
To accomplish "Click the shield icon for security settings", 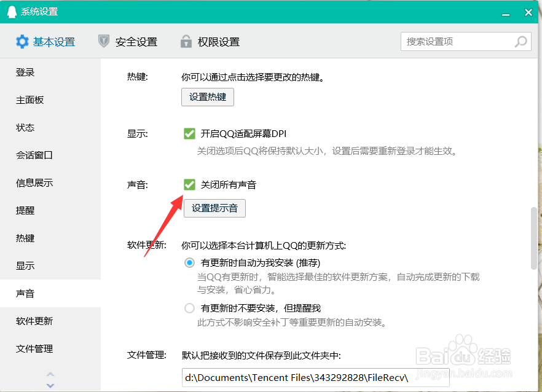I will [x=104, y=42].
